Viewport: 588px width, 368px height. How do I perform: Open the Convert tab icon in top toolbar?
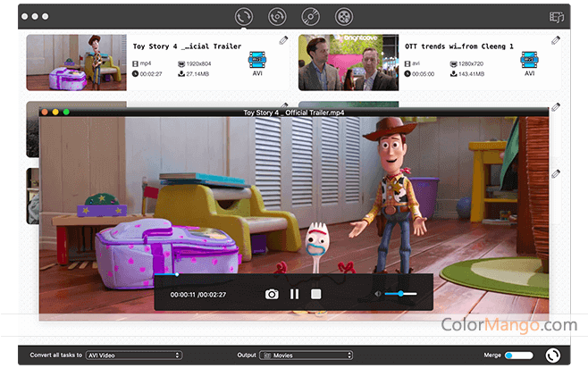(x=244, y=17)
